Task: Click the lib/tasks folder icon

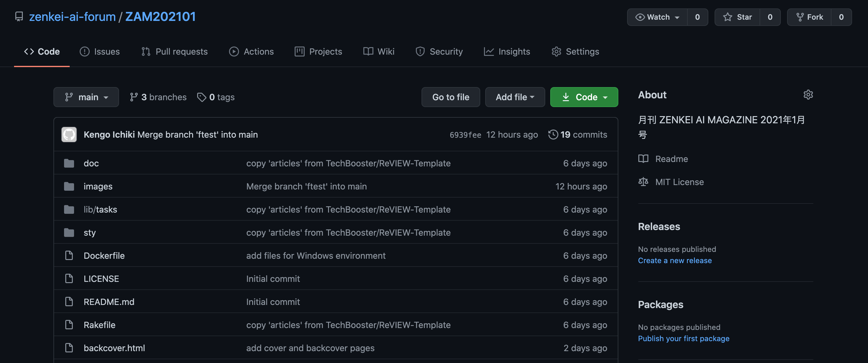Action: (x=69, y=209)
